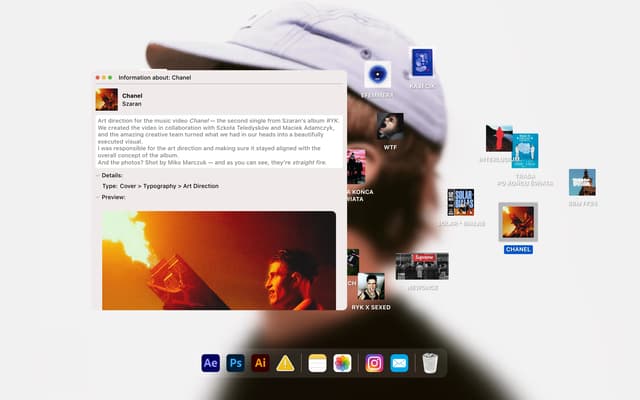Select the blue book cover desktop icon
Screen dimensions: 640x400
pyautogui.click(x=422, y=62)
